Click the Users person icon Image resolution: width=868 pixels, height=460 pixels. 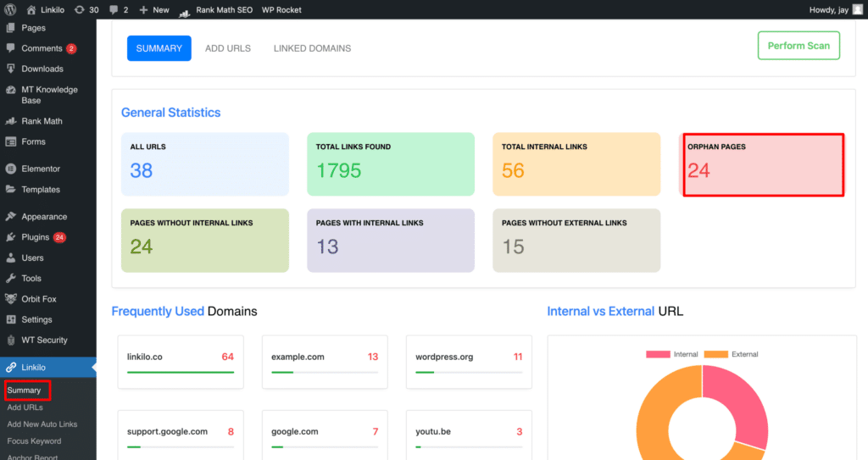pos(10,258)
